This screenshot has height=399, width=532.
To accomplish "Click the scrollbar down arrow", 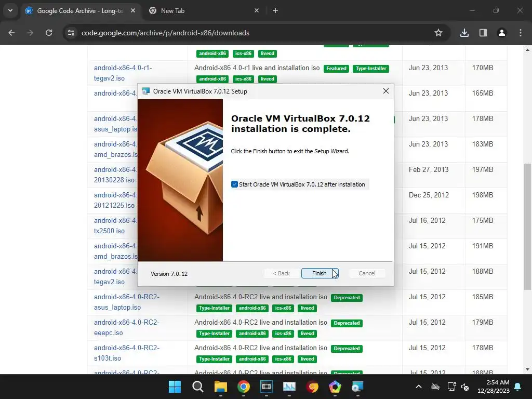I will pos(527,369).
